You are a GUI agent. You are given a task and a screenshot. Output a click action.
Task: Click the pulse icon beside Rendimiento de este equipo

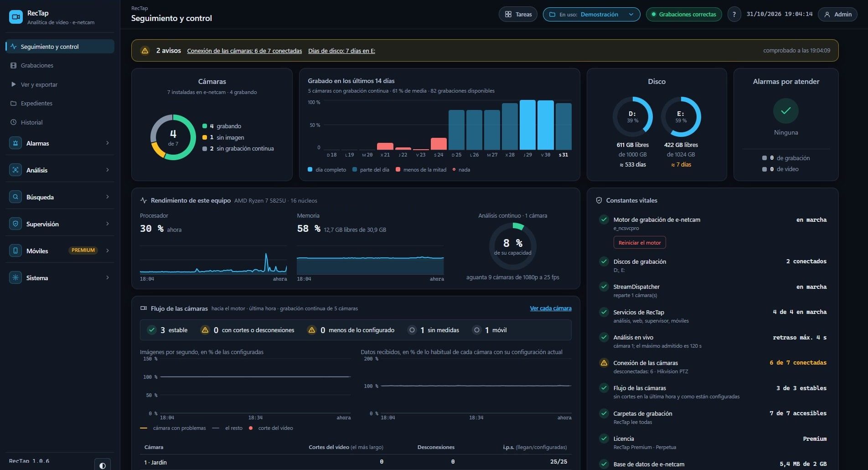pos(144,200)
